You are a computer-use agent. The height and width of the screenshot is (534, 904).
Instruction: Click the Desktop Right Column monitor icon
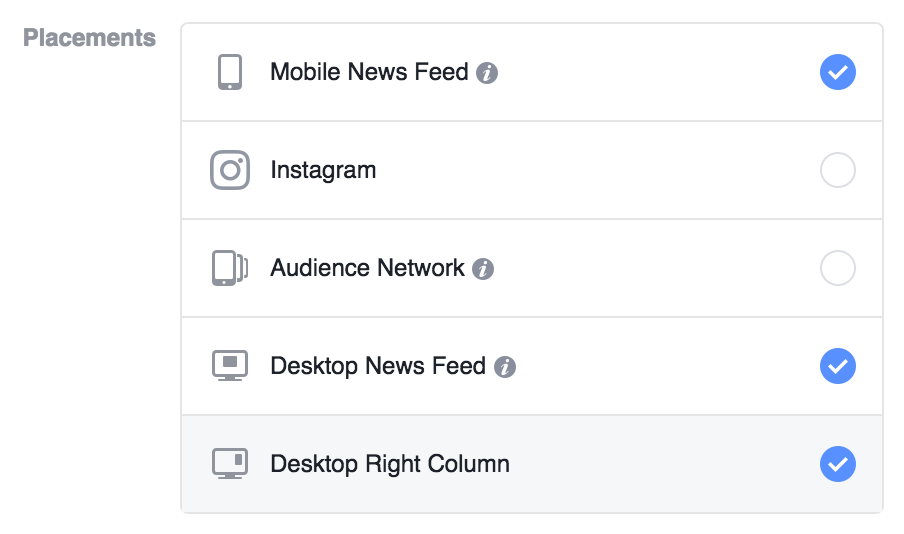[230, 464]
